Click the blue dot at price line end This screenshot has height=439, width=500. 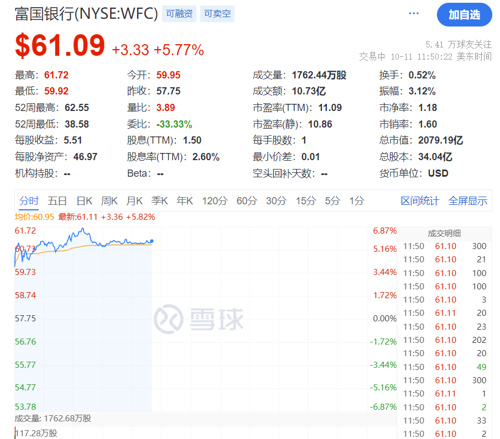[152, 241]
